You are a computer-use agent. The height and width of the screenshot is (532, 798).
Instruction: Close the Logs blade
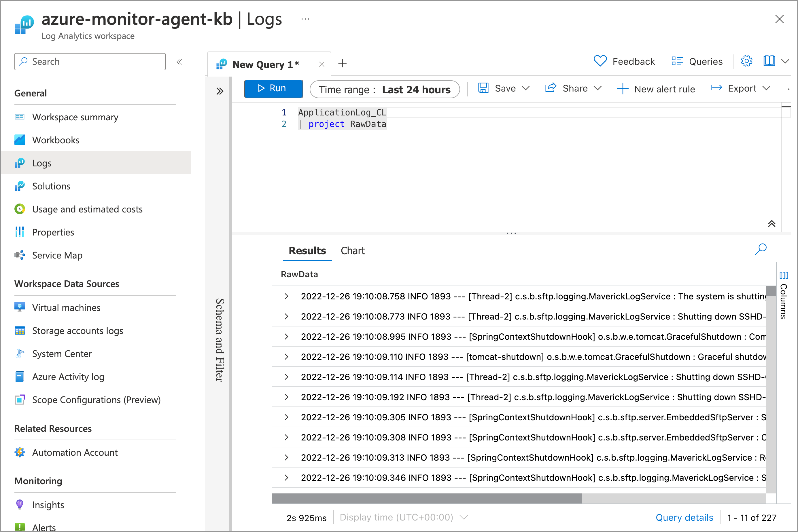(779, 19)
